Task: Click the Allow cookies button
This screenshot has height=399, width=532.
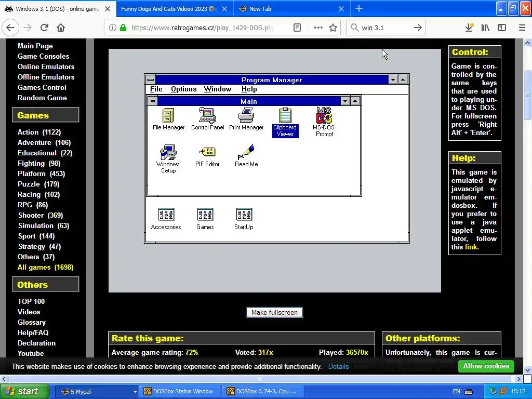Action: (x=486, y=366)
